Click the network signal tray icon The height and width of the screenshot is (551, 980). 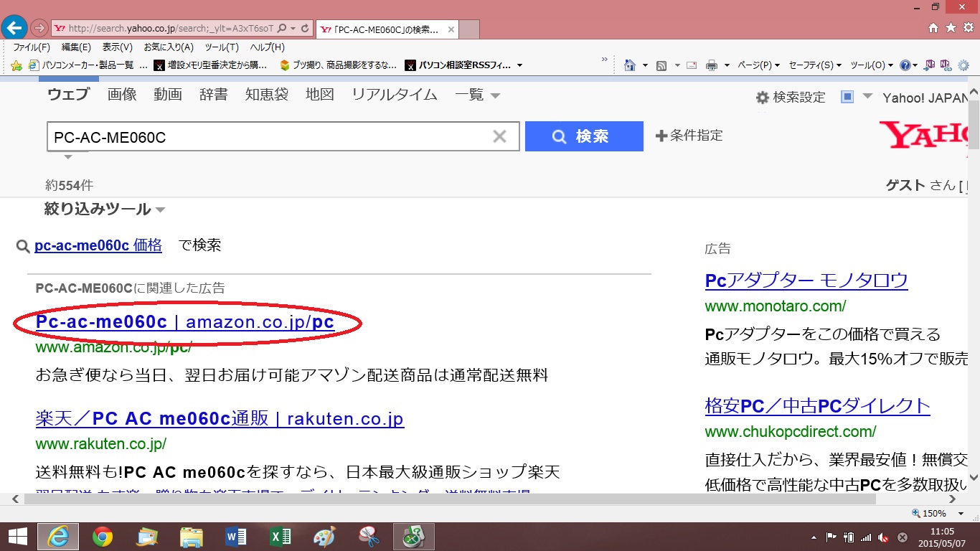tap(866, 537)
